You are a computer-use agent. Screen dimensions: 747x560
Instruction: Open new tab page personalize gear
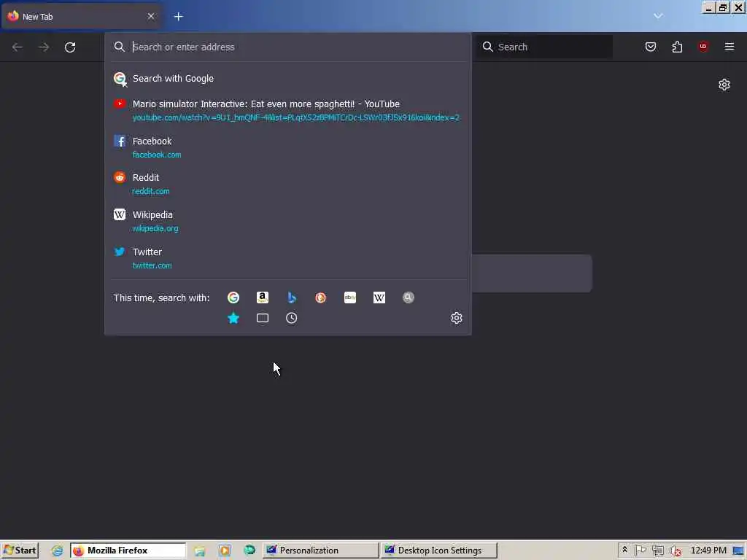[x=724, y=85]
